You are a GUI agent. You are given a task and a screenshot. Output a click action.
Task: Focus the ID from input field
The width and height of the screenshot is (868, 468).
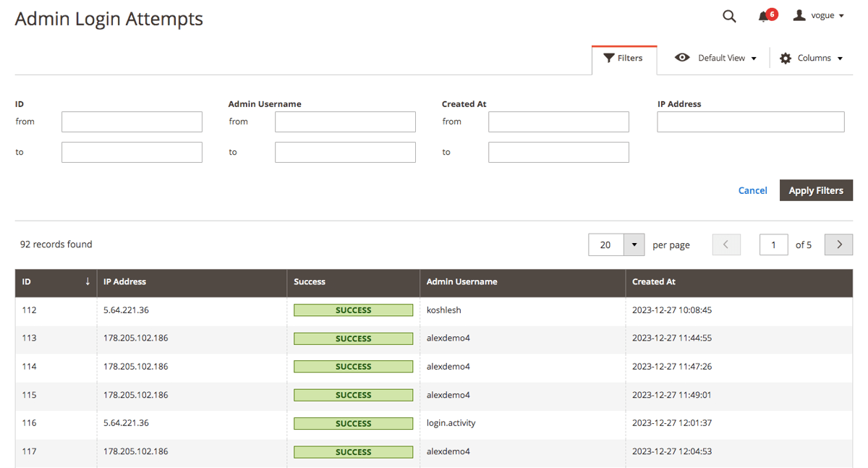[132, 122]
